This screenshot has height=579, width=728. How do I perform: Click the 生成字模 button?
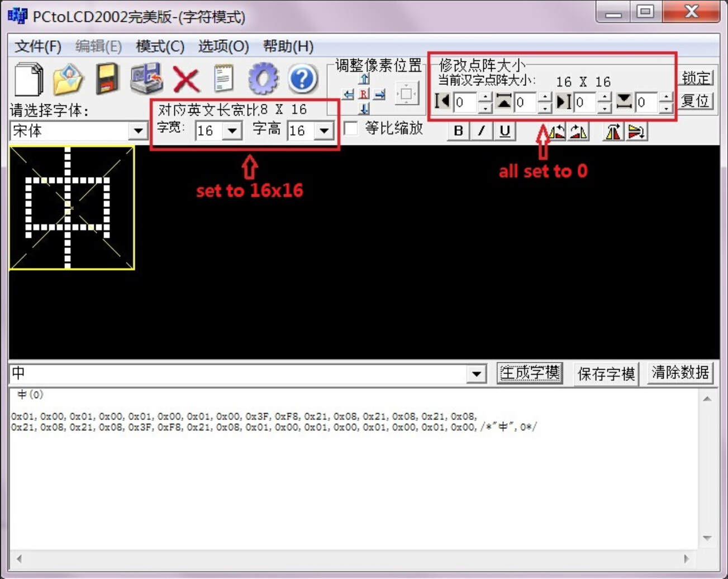pos(530,373)
